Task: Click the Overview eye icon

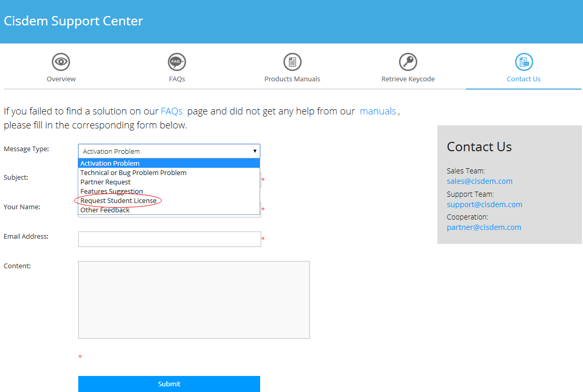Action: 61,62
